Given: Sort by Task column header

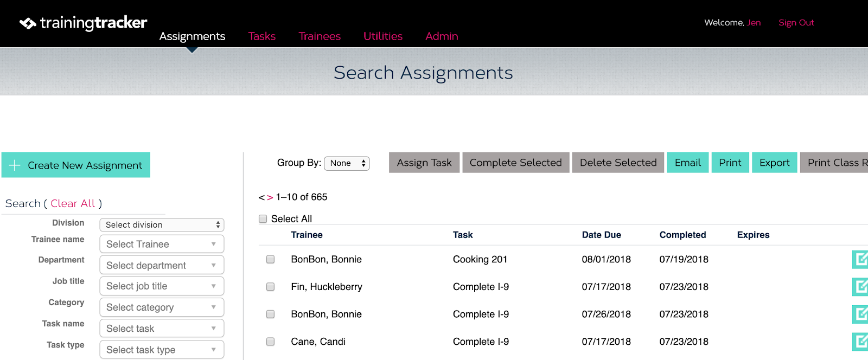Looking at the screenshot, I should (x=463, y=235).
